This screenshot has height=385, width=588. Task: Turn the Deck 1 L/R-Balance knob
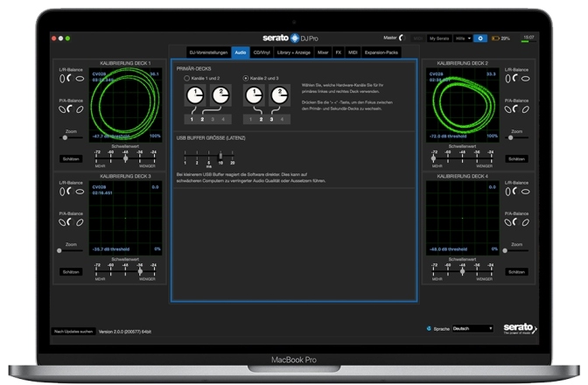click(69, 78)
